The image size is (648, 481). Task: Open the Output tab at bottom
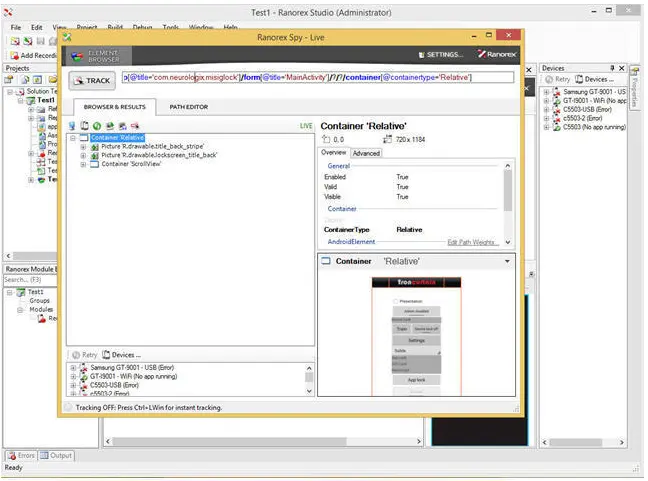[x=56, y=455]
